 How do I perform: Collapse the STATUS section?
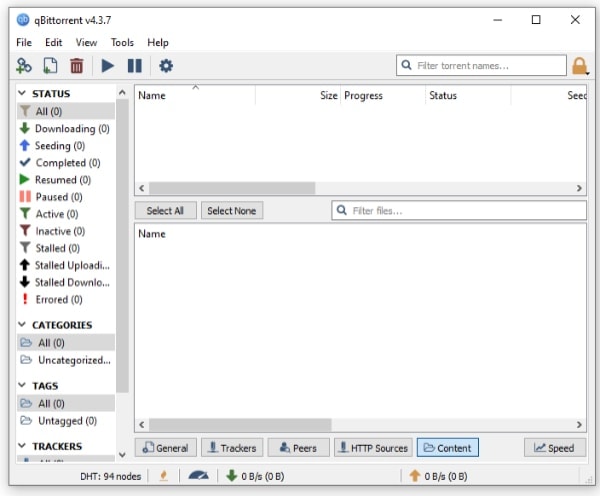coord(22,93)
